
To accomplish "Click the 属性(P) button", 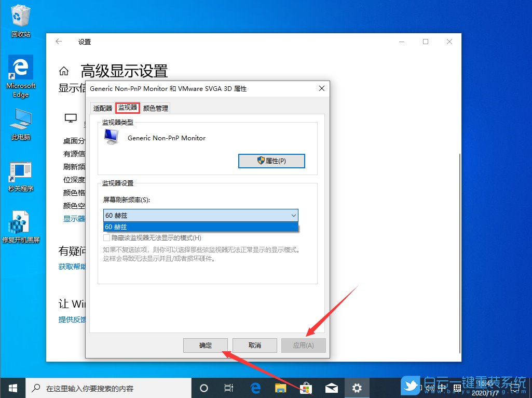I will (271, 161).
